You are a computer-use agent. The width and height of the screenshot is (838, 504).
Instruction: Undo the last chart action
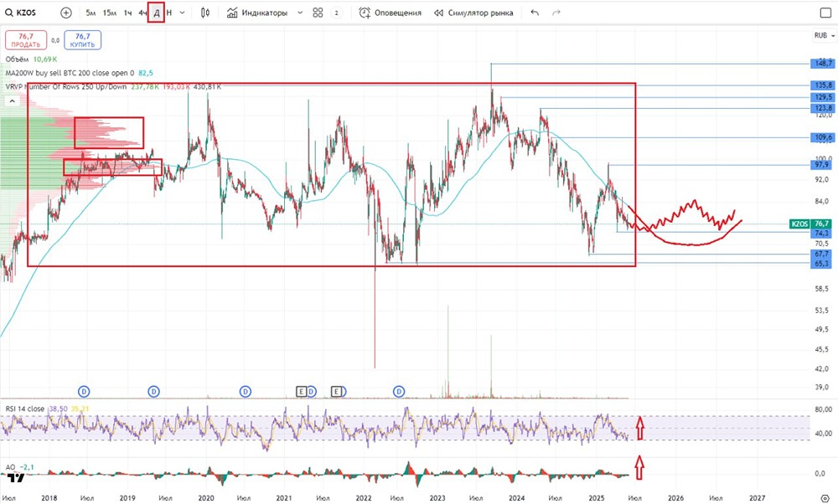[x=535, y=13]
